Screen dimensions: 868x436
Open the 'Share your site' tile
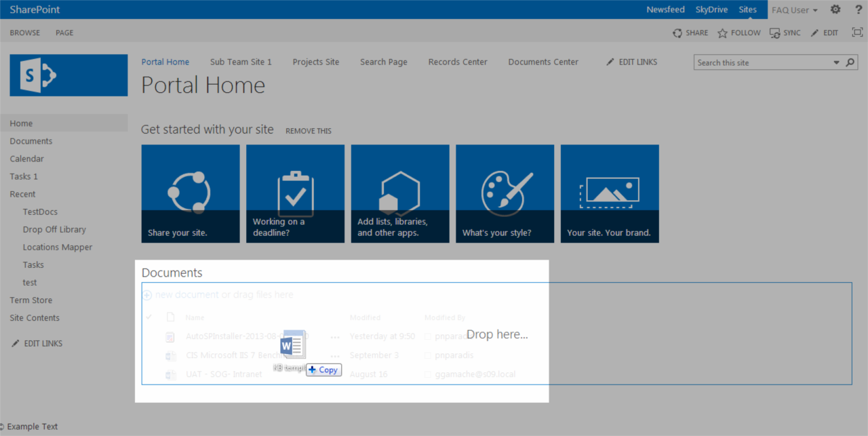tap(191, 193)
